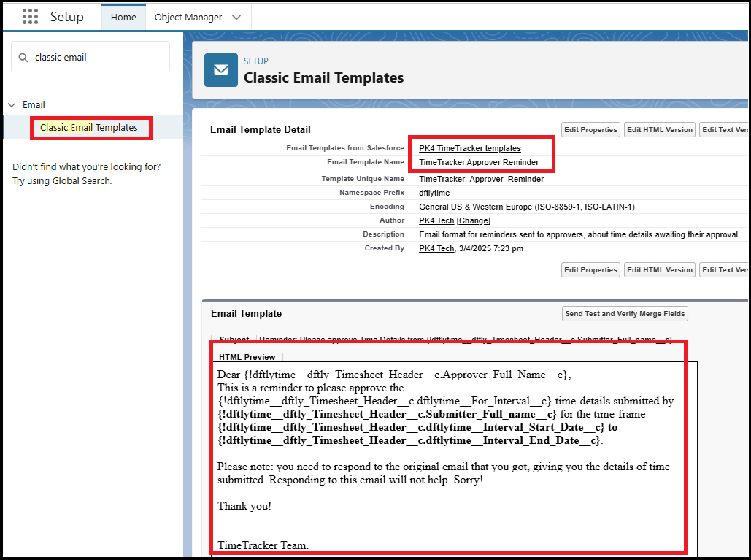
Task: Click the lower Edit Text Version button
Action: tap(724, 269)
